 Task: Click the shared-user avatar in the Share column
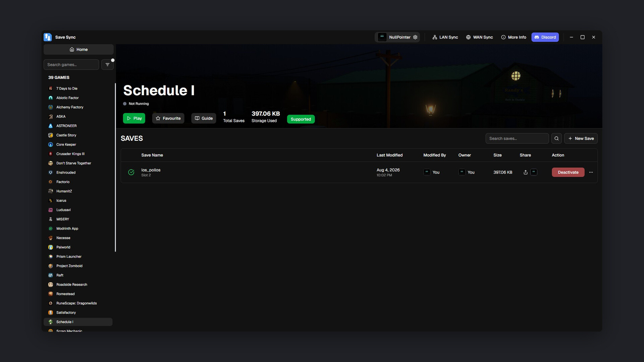(534, 172)
